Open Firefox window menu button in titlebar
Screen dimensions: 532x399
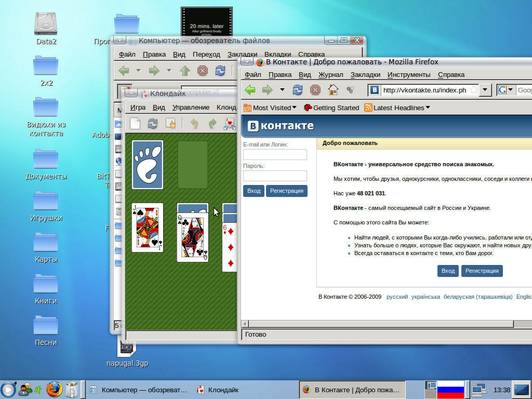click(x=247, y=61)
